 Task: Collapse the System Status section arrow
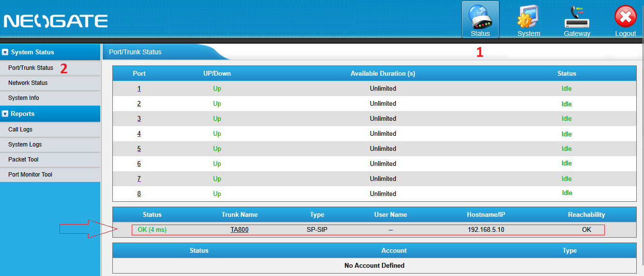[x=5, y=52]
